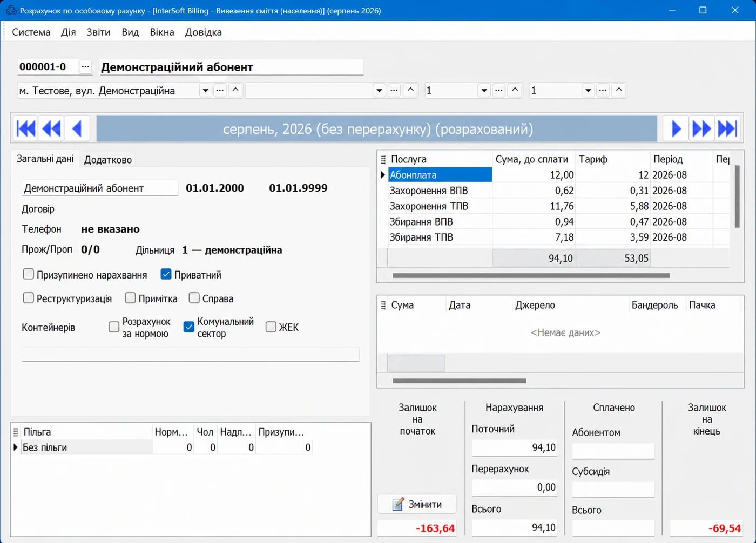Image resolution: width=756 pixels, height=543 pixels.
Task: Click the application icon in the title bar
Action: 11,10
